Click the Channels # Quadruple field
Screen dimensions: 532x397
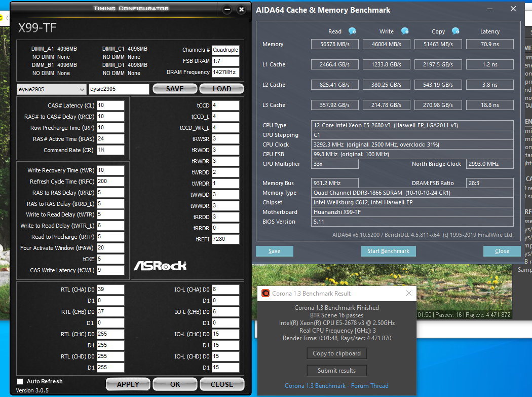(225, 50)
